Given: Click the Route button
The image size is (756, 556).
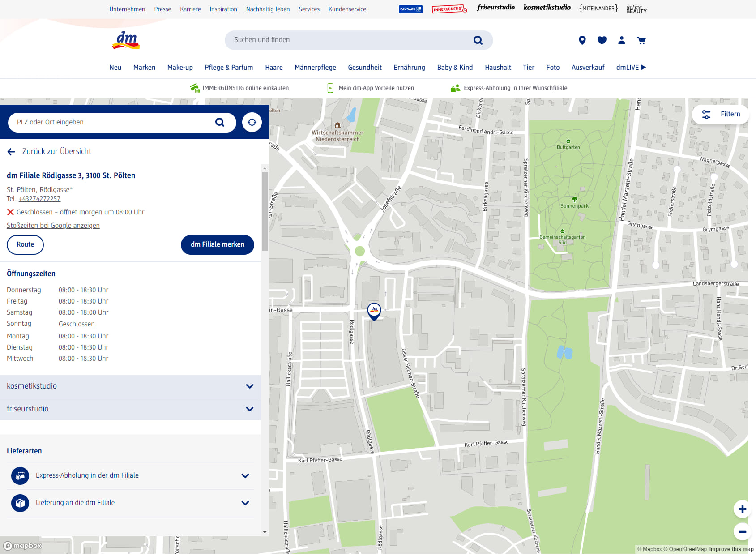Looking at the screenshot, I should point(25,245).
